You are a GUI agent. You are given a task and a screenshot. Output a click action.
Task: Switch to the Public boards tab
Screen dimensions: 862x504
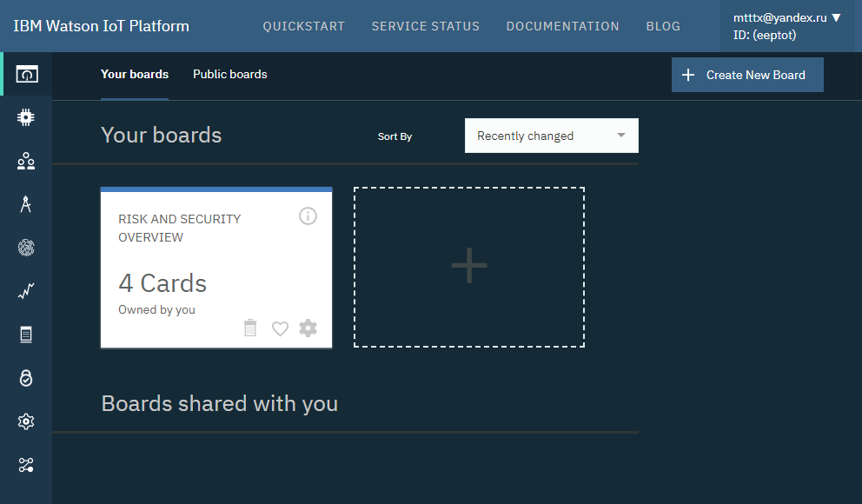point(229,74)
